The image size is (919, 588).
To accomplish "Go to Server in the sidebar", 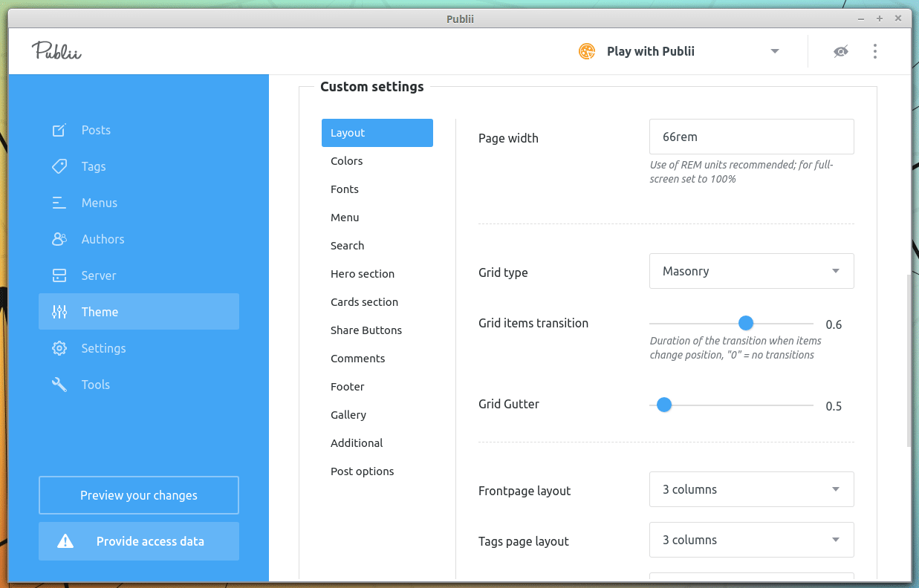I will [139, 275].
